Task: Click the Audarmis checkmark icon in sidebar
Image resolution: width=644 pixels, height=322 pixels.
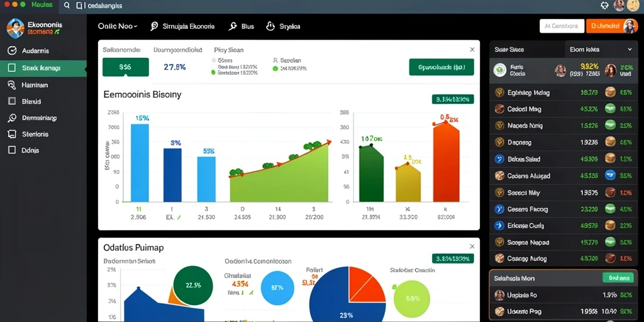Action: (13, 50)
